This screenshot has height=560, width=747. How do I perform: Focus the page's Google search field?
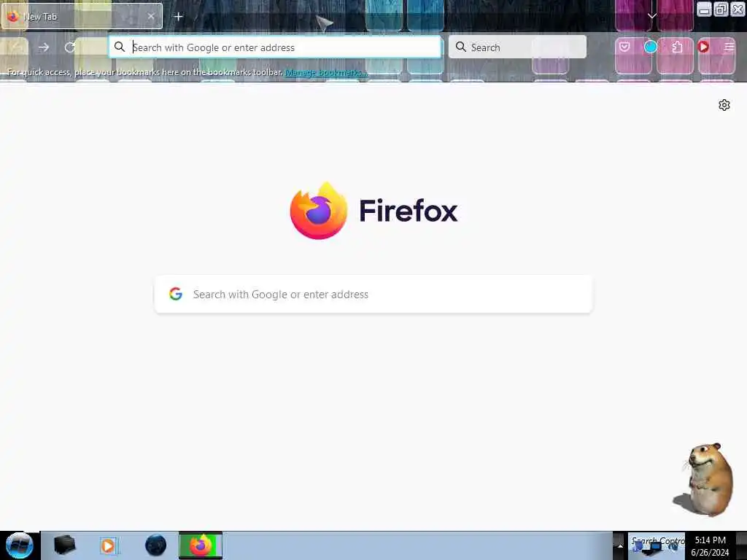[x=373, y=295]
